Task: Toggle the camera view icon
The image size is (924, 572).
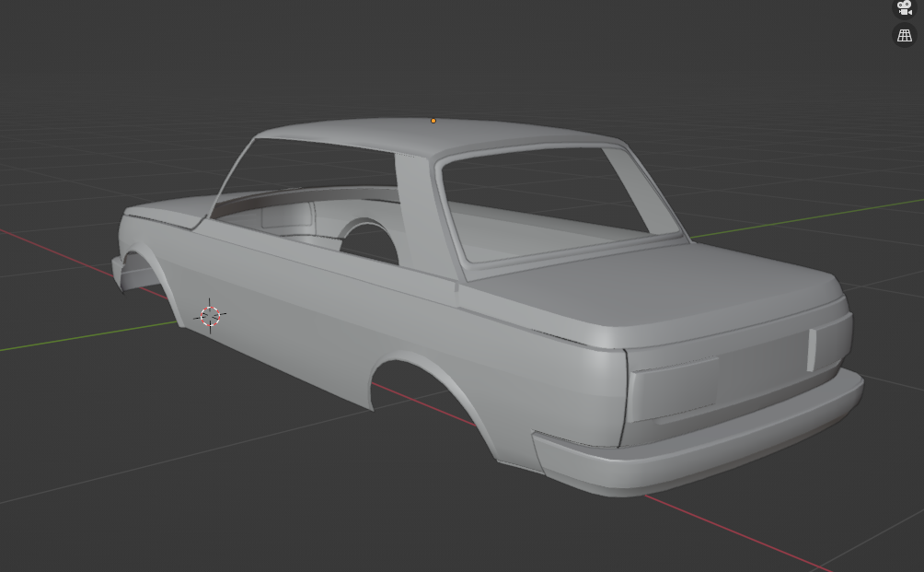Action: tap(905, 8)
